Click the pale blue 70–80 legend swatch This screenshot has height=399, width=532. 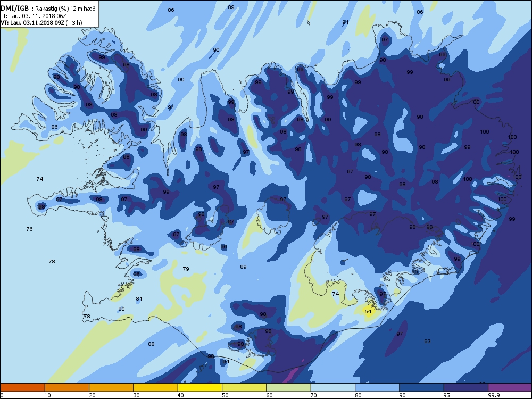[x=333, y=387]
